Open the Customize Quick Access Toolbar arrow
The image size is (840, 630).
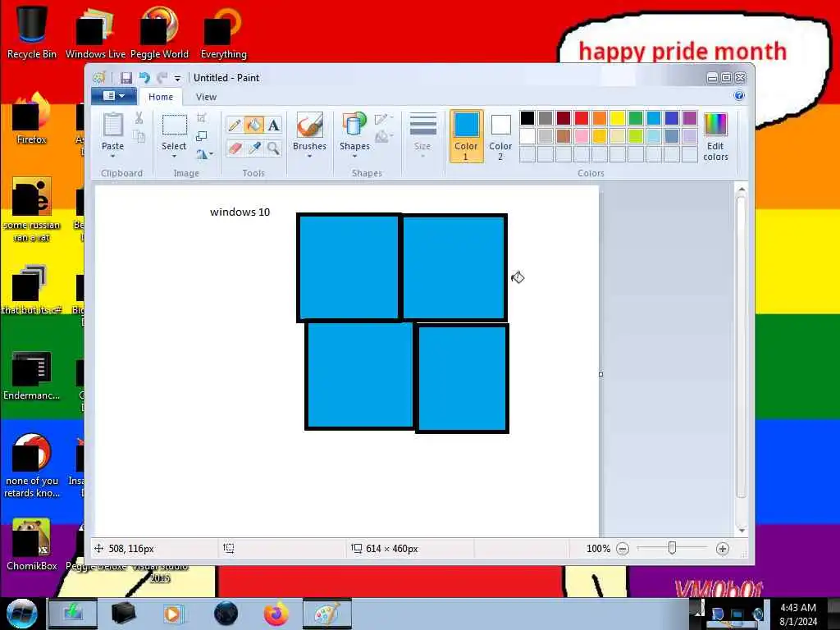pyautogui.click(x=177, y=79)
